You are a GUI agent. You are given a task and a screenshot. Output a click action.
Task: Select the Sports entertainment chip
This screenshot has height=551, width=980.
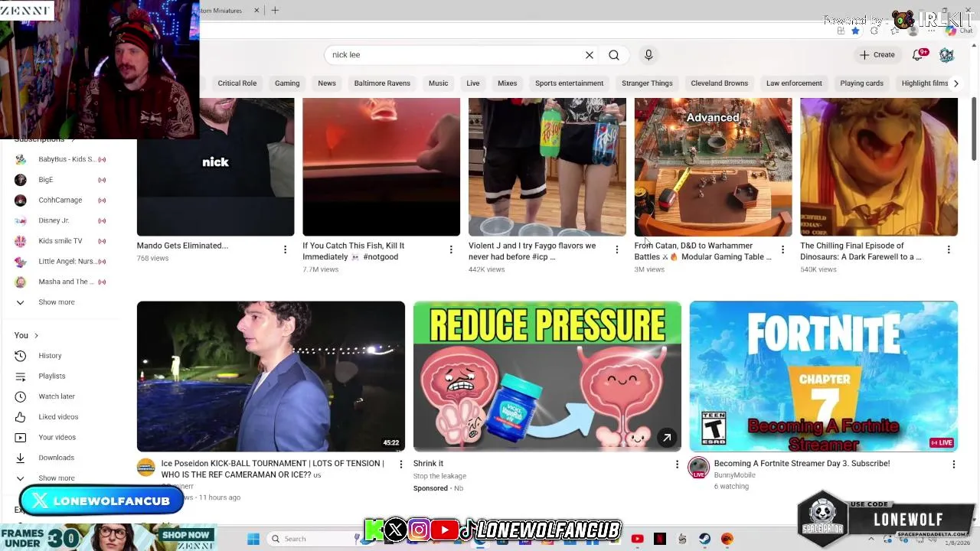569,83
